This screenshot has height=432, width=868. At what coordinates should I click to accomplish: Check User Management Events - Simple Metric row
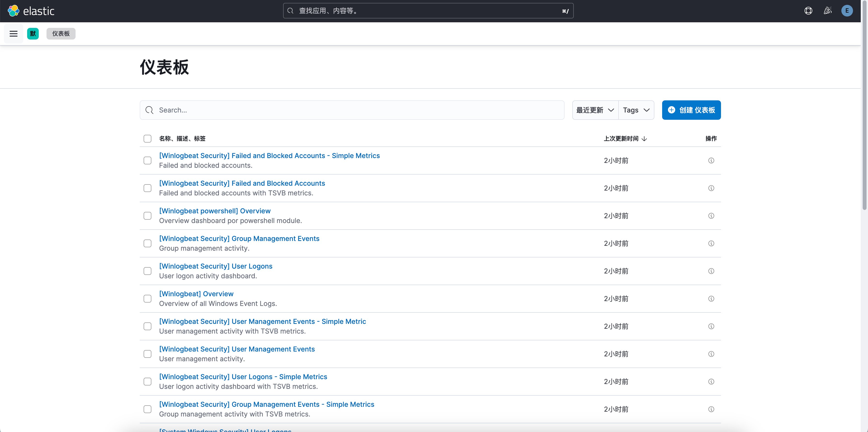(x=147, y=327)
